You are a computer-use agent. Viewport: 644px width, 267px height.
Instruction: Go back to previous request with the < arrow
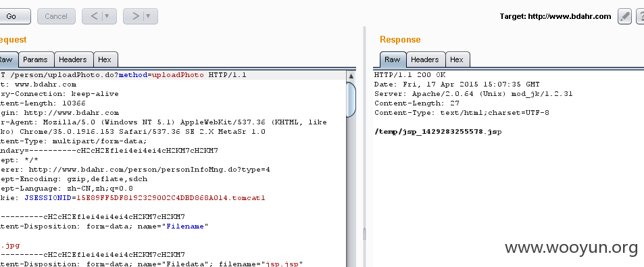(94, 16)
